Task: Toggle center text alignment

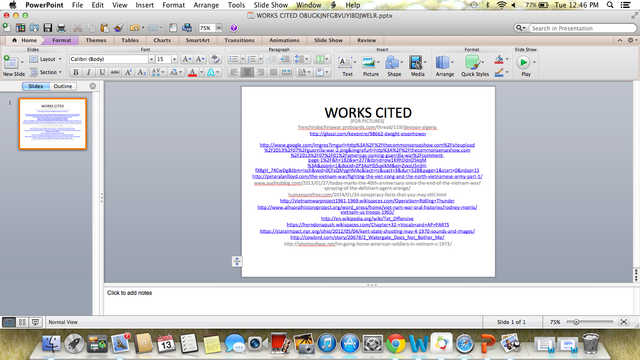Action: tap(247, 72)
